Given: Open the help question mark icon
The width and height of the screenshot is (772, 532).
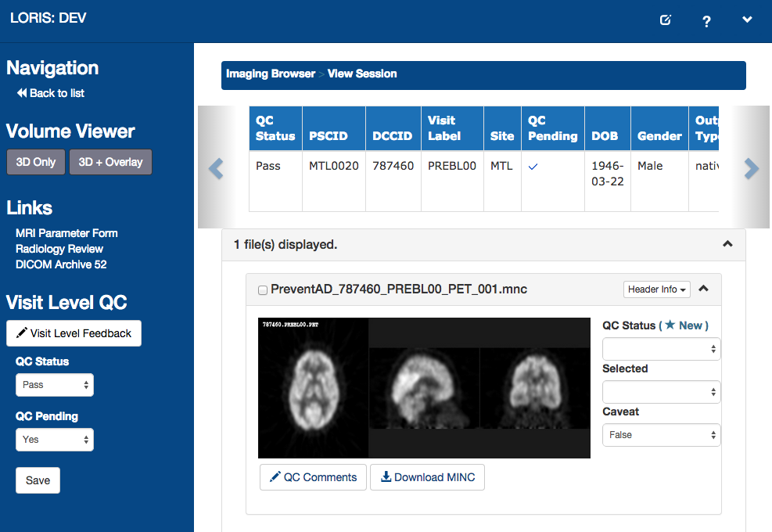Looking at the screenshot, I should [706, 21].
